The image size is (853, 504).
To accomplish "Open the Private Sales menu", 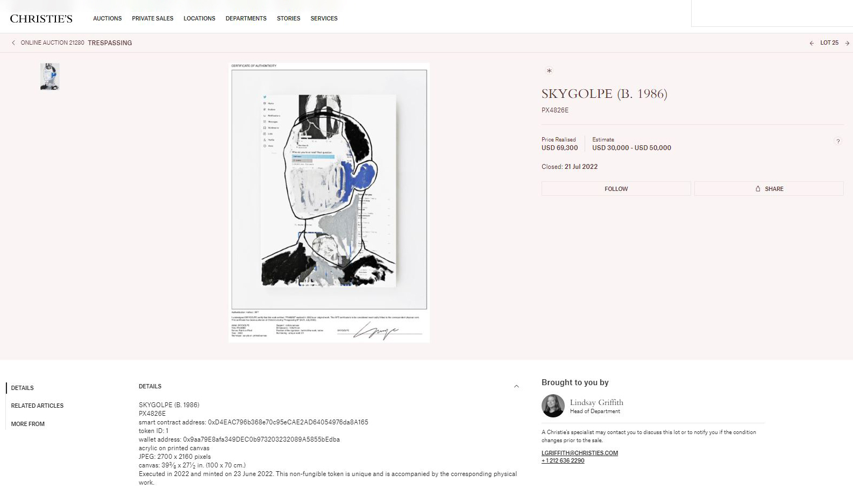I will click(153, 18).
